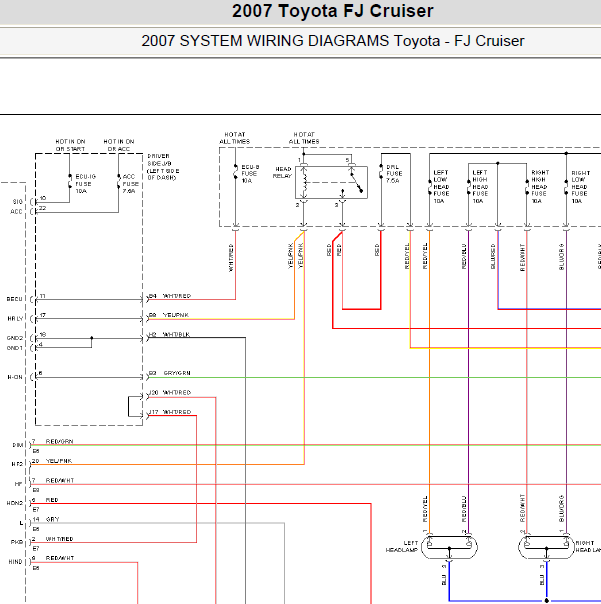
Task: Click the "BLU" ground wire label under right headlamp
Action: [x=542, y=580]
